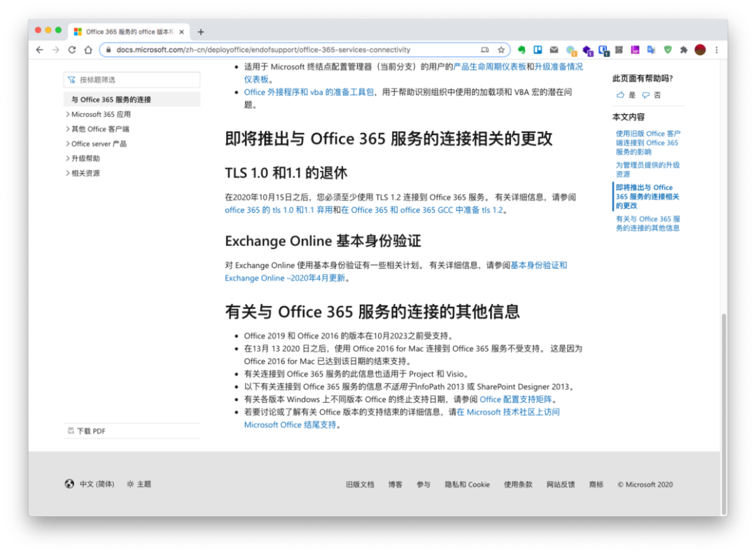Select 与 Office 365 服务的连接 in sidebar

coord(132,99)
